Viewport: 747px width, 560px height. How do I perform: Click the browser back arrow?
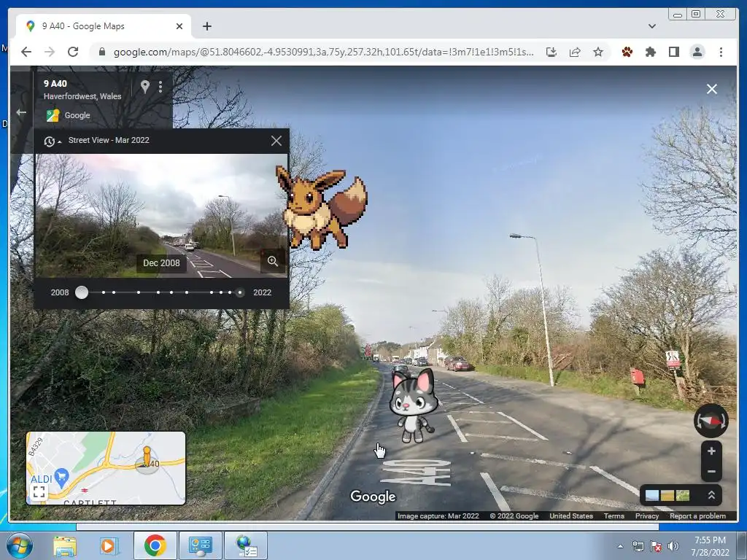tap(26, 52)
